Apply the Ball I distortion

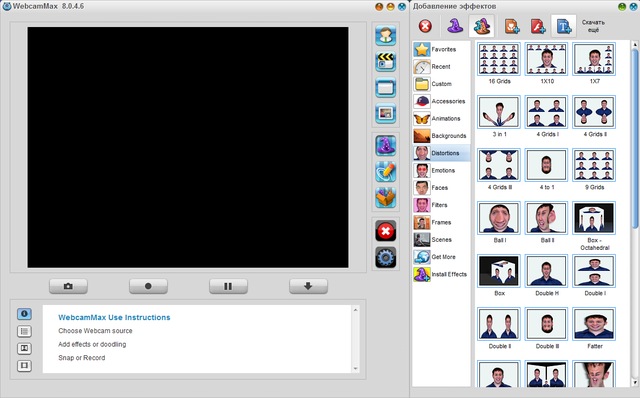tap(499, 218)
